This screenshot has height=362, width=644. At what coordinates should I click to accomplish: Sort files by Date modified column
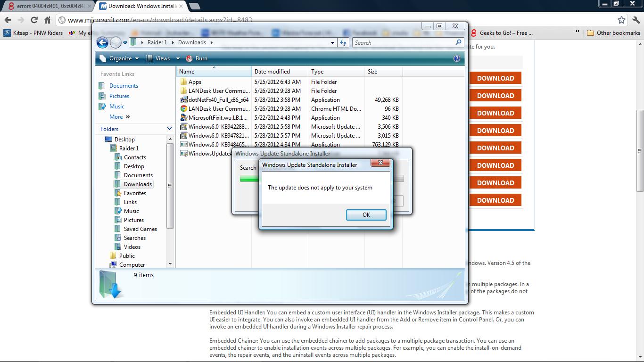280,72
